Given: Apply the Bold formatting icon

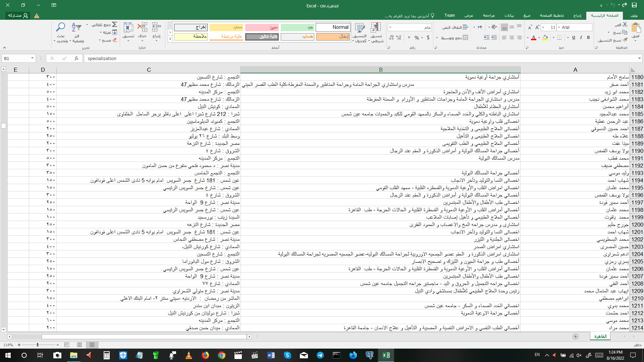Looking at the screenshot, I should pyautogui.click(x=588, y=38).
